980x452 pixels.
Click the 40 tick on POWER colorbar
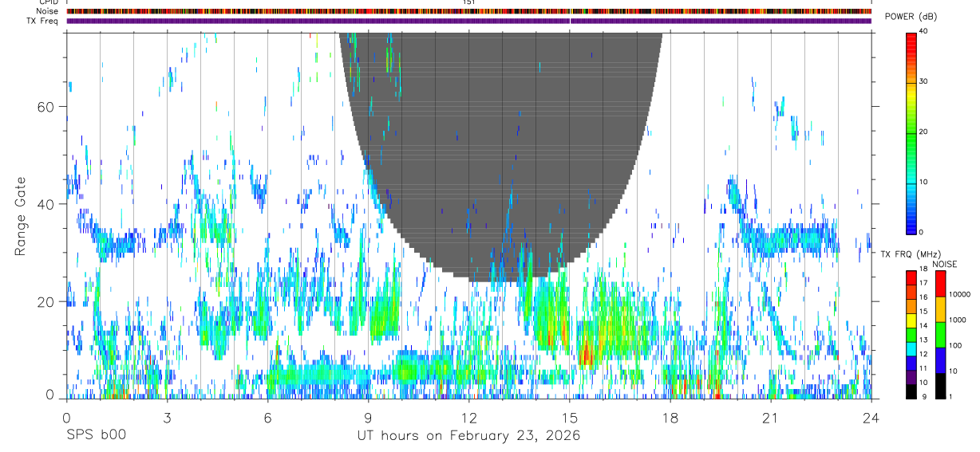click(924, 32)
